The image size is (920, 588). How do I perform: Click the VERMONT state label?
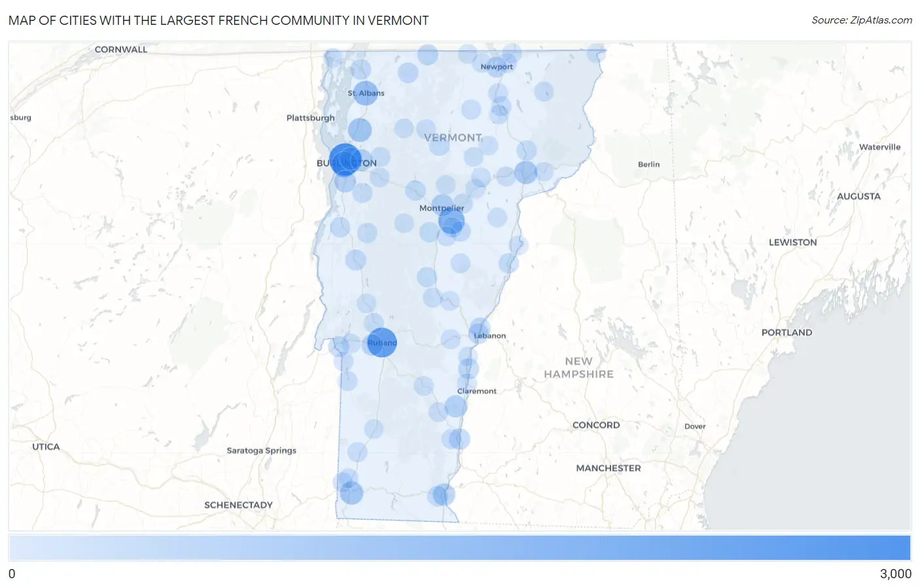point(453,137)
